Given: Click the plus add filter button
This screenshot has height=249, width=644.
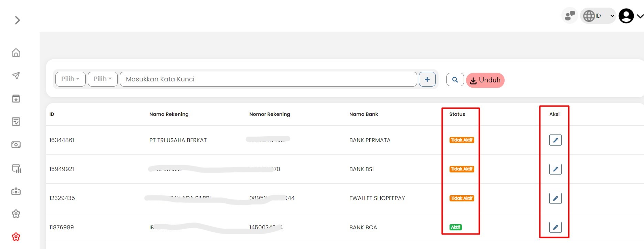Looking at the screenshot, I should coord(427,79).
